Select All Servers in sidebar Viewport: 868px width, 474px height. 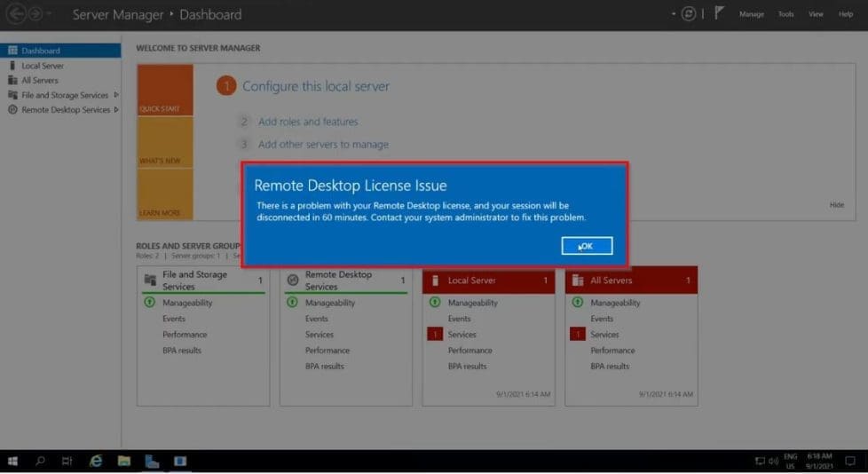pyautogui.click(x=40, y=80)
